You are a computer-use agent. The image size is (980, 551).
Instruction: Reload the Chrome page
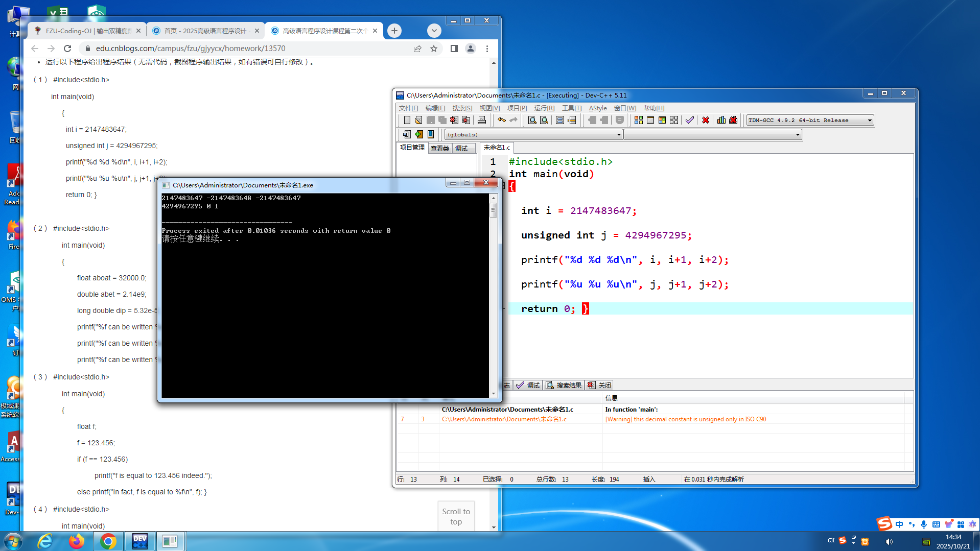[x=67, y=49]
